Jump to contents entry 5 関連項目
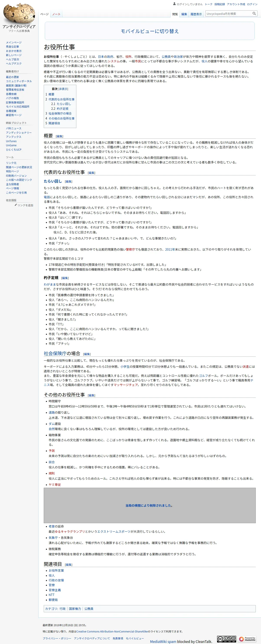 click(53, 123)
